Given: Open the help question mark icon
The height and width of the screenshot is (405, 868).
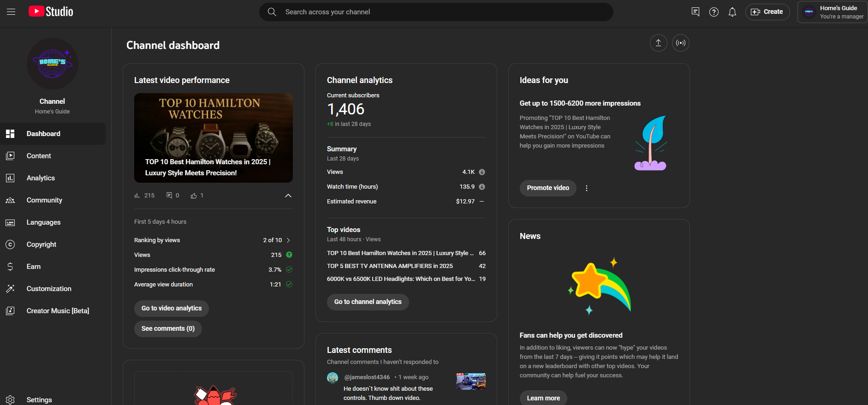Looking at the screenshot, I should 714,12.
